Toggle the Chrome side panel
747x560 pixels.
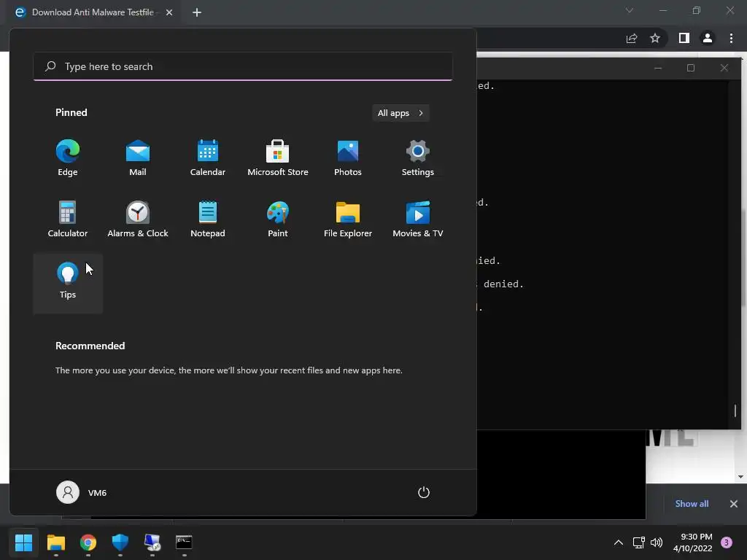point(684,38)
